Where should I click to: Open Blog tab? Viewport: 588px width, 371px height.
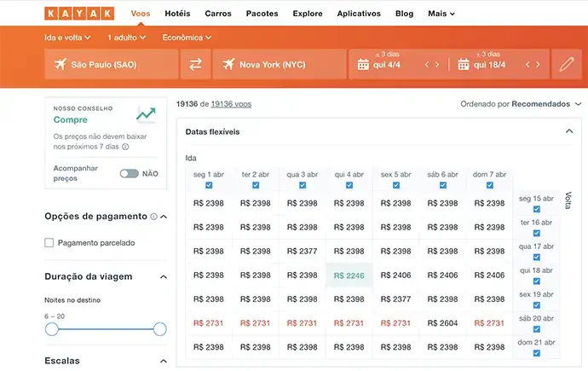tap(404, 14)
